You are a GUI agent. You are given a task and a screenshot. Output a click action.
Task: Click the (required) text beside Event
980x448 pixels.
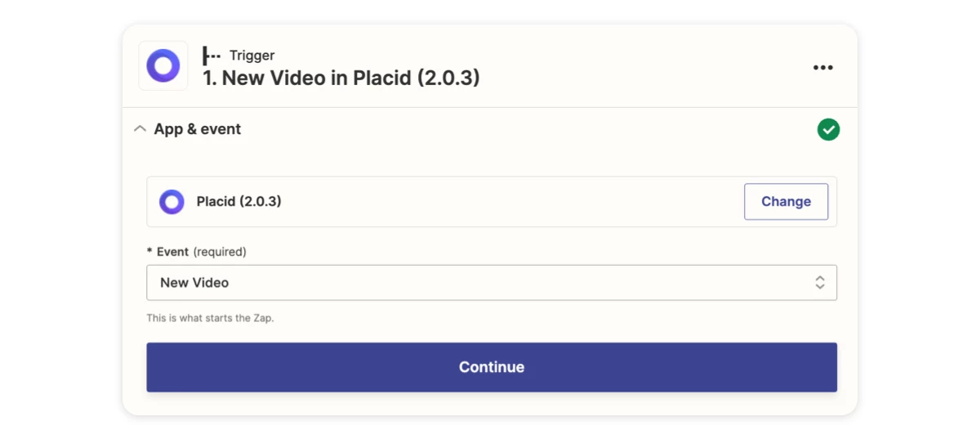click(220, 252)
